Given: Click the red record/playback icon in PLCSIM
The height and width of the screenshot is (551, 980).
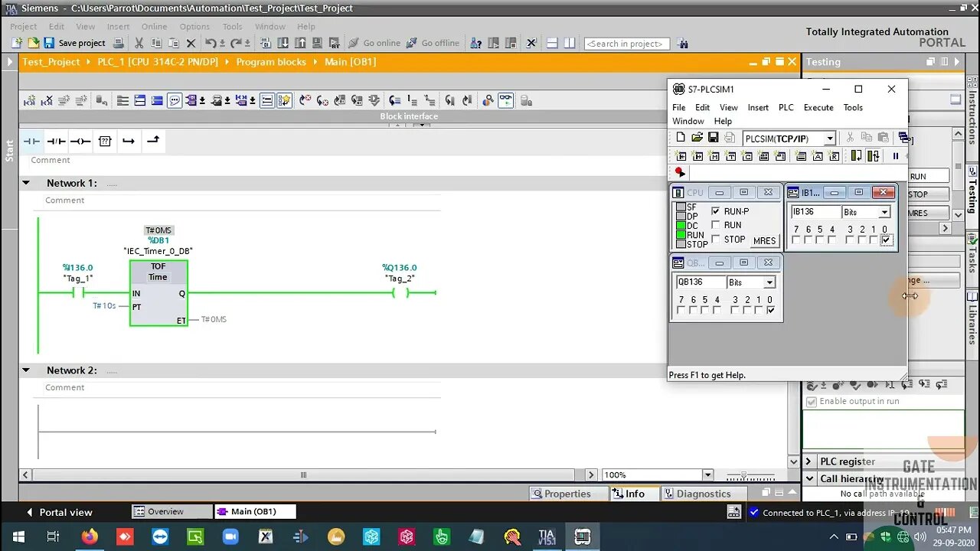Looking at the screenshot, I should (679, 172).
